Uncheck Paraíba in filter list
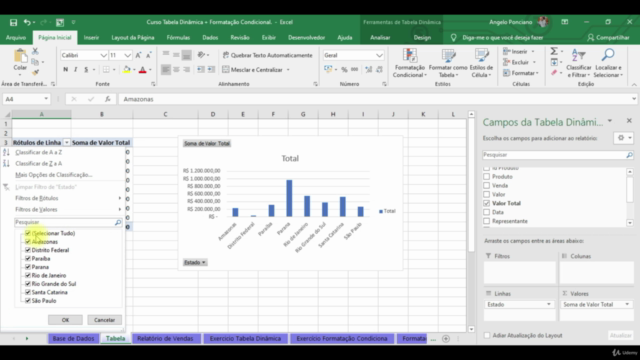Screen dimensions: 640x360 coord(28,258)
